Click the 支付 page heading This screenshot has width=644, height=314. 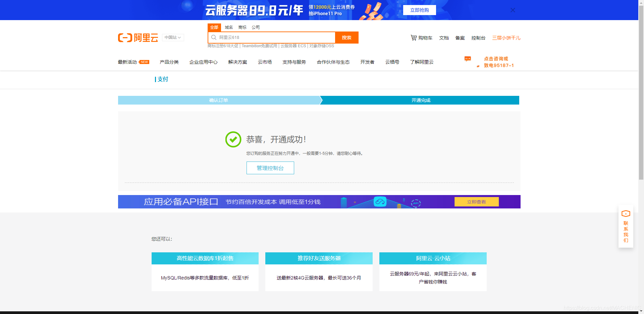coord(163,79)
